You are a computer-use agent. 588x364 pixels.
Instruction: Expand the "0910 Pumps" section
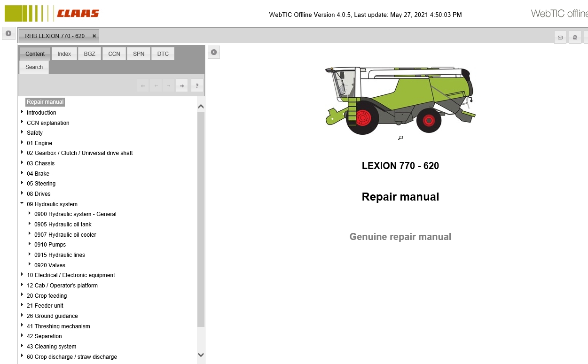click(x=30, y=244)
